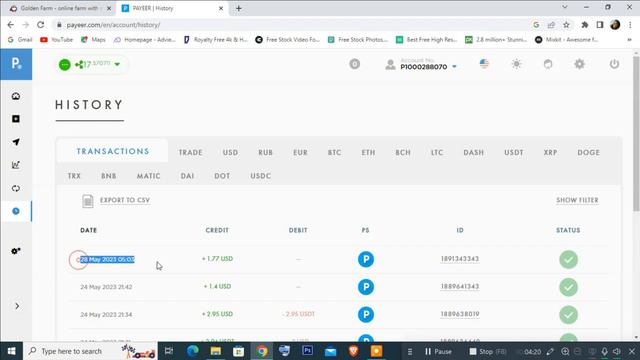640x360 pixels.
Task: Pause the screen recording
Action: point(438,351)
